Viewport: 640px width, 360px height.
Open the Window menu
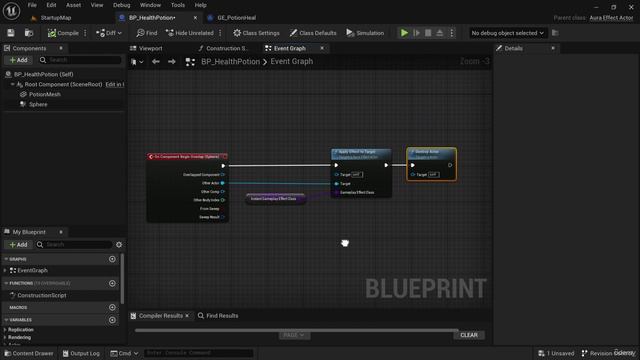150,5
